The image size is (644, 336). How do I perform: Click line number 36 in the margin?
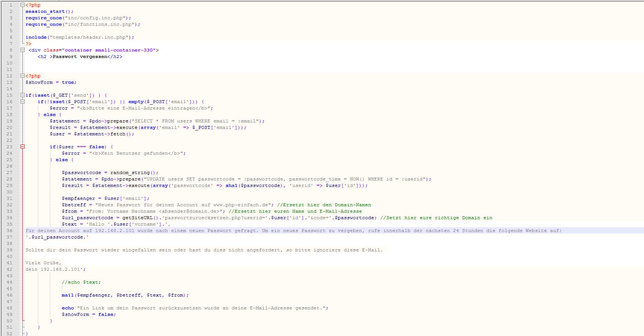point(9,231)
